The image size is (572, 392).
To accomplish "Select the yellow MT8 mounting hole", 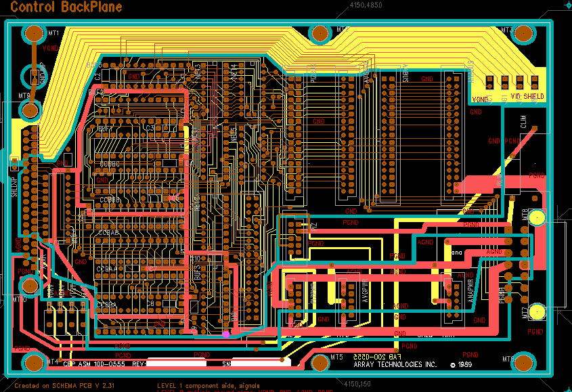I will click(x=537, y=217).
